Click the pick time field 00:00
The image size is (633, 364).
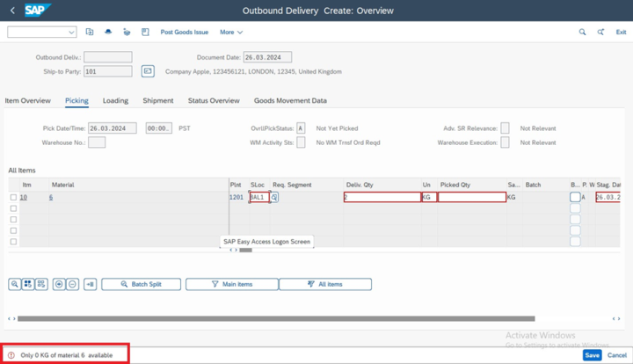tap(158, 128)
